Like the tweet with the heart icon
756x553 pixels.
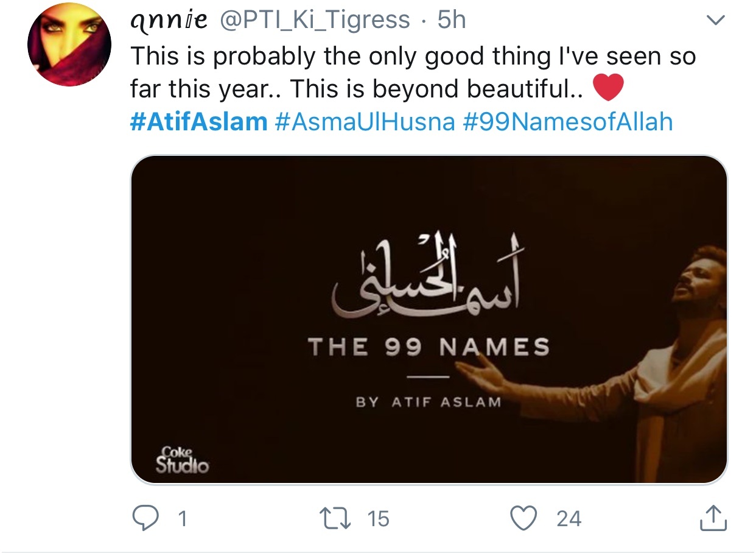[x=523, y=518]
